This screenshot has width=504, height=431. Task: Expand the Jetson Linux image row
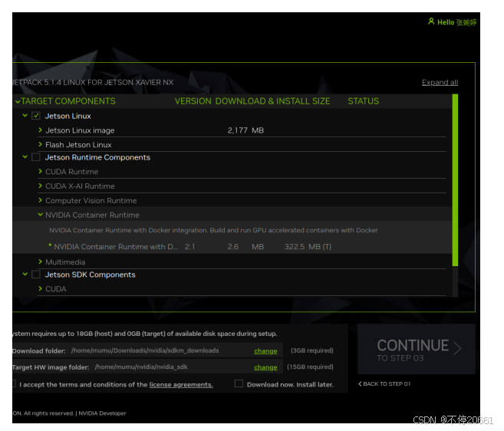40,130
